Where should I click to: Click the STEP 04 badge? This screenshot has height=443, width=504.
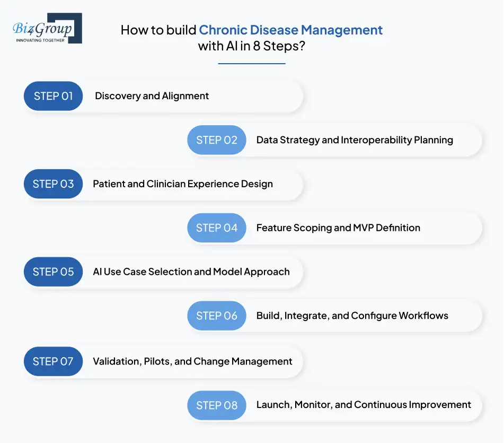[217, 228]
